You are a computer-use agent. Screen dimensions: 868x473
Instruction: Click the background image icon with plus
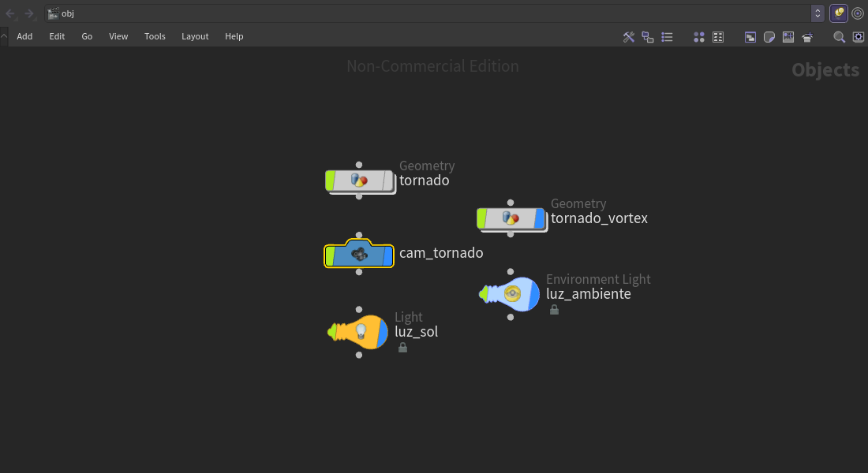tap(788, 37)
